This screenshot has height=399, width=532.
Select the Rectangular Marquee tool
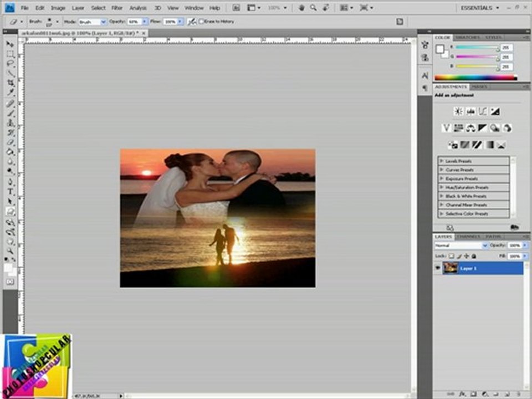pyautogui.click(x=10, y=54)
